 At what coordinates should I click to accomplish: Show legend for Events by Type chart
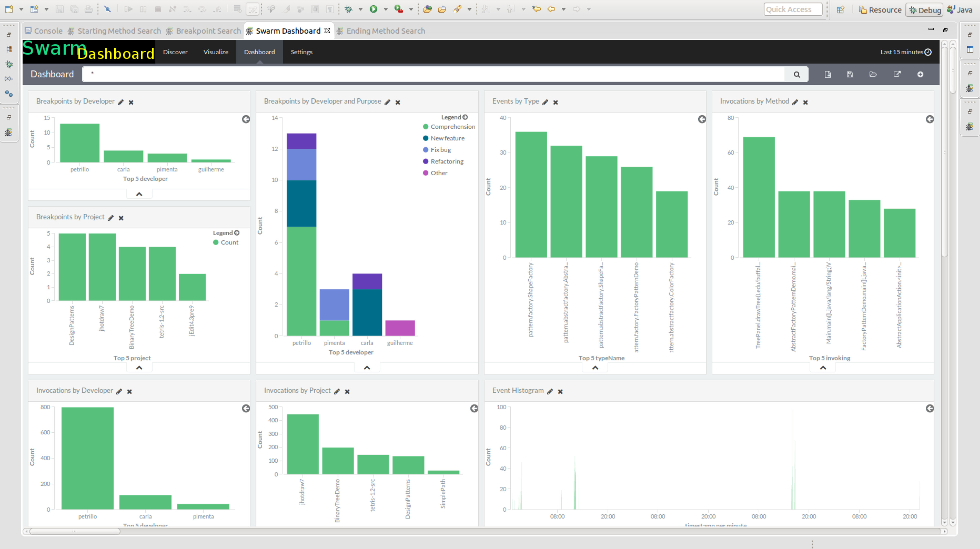click(702, 119)
